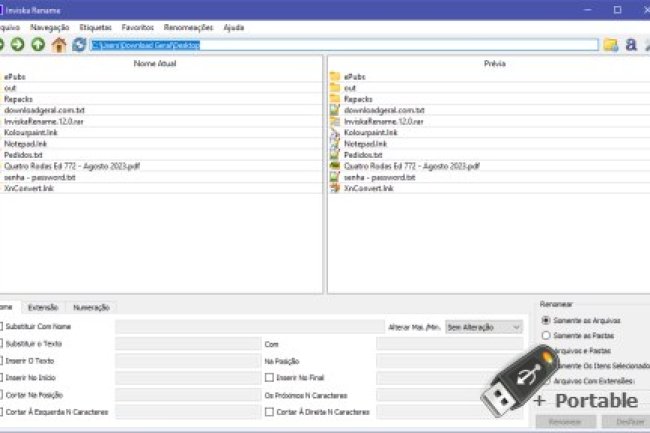Select senha - password.txt in Nome Atual list
Image resolution: width=650 pixels, height=433 pixels.
coord(40,177)
